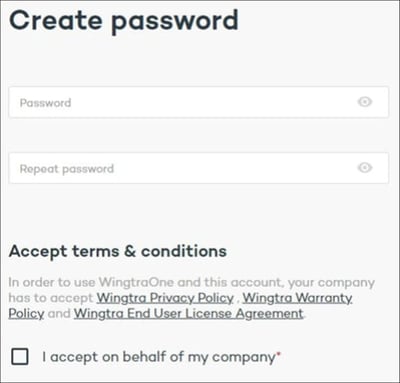
Task: Click the "I accept on behalf of my company" label
Action: tap(159, 357)
